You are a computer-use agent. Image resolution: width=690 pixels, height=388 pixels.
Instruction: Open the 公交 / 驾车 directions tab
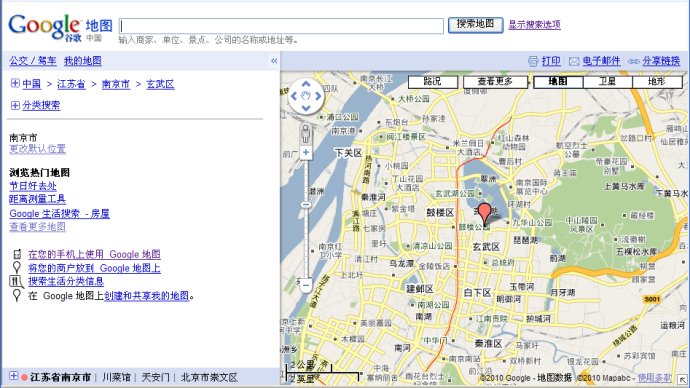coord(33,61)
